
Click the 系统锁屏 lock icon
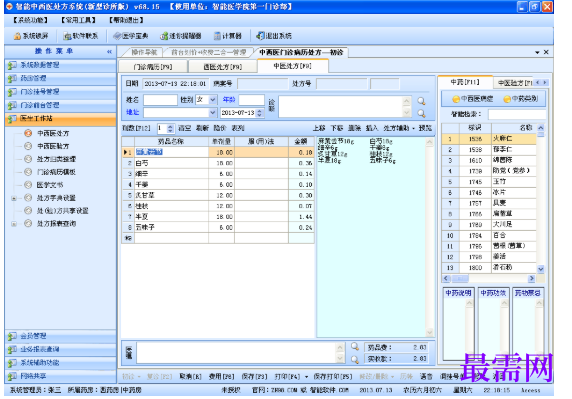tap(17, 36)
